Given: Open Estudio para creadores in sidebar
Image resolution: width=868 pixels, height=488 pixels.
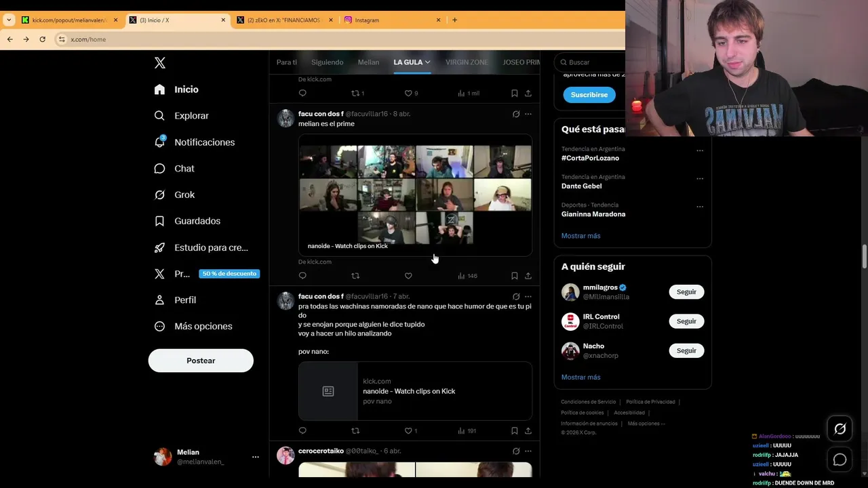Looking at the screenshot, I should click(201, 248).
